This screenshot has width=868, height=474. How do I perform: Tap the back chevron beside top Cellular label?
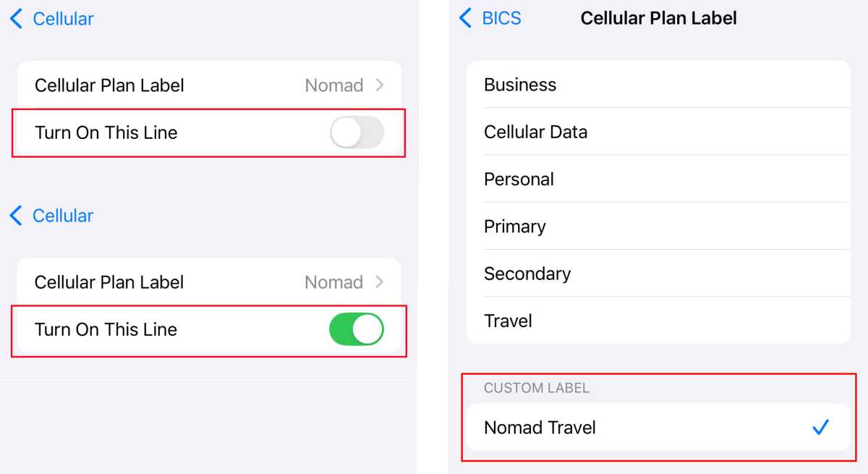click(16, 19)
